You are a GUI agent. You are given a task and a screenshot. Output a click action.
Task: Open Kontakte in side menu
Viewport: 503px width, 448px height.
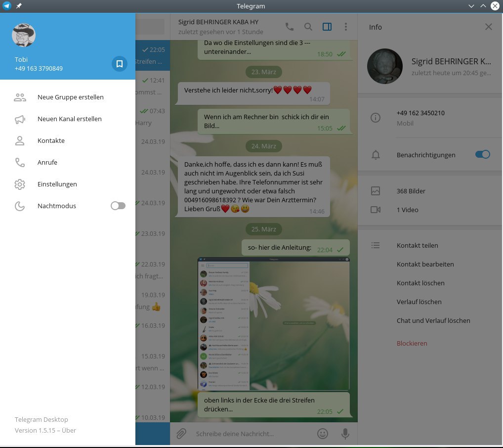[51, 141]
